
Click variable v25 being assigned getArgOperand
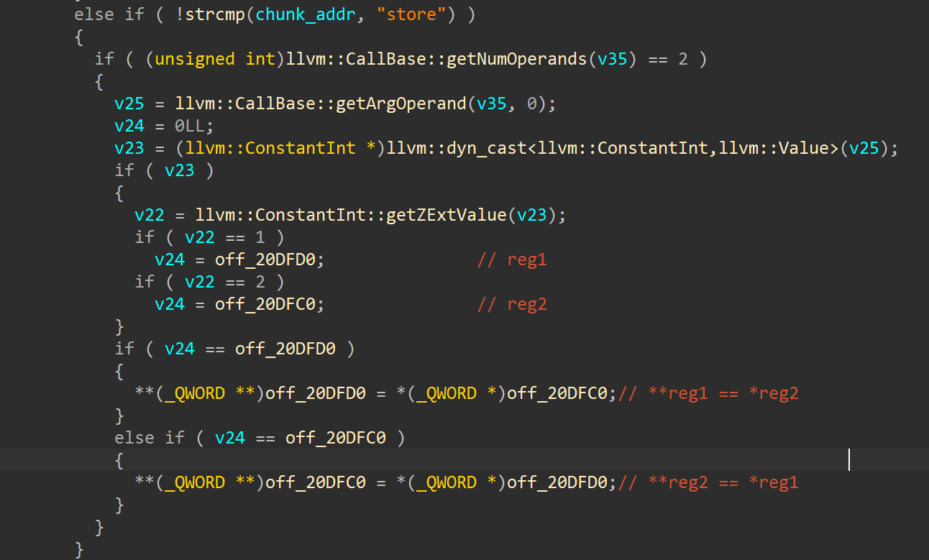(x=129, y=104)
